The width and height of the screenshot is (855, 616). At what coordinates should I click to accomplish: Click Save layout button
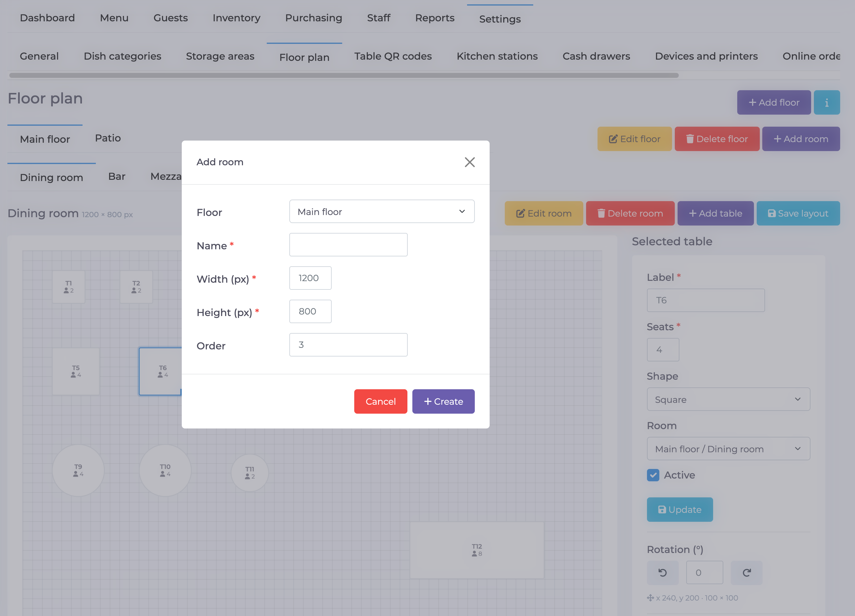798,213
